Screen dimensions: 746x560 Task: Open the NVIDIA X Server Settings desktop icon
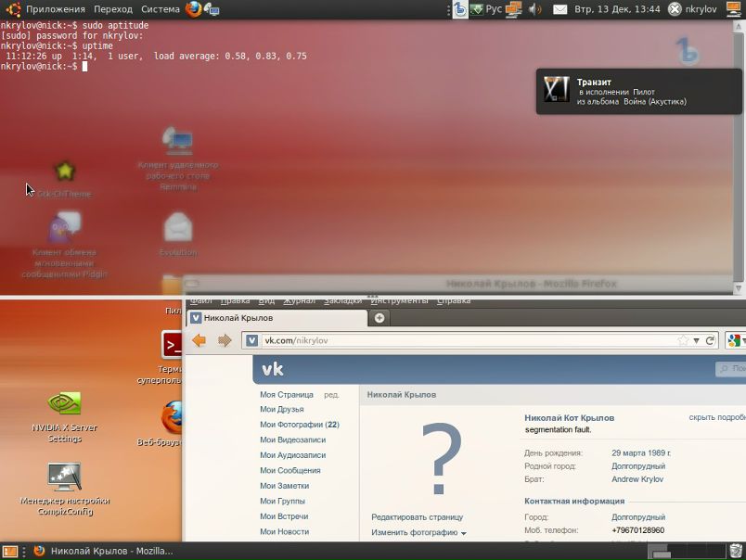coord(64,404)
